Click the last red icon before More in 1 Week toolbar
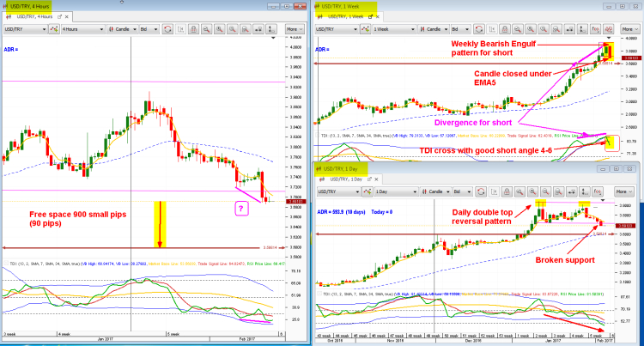The height and width of the screenshot is (346, 644). coord(609,29)
